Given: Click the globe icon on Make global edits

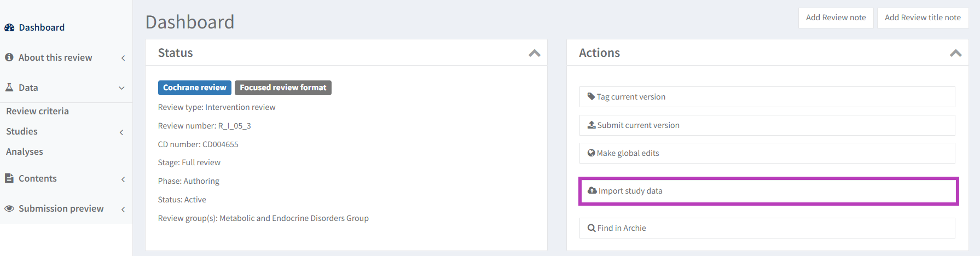Looking at the screenshot, I should (592, 153).
